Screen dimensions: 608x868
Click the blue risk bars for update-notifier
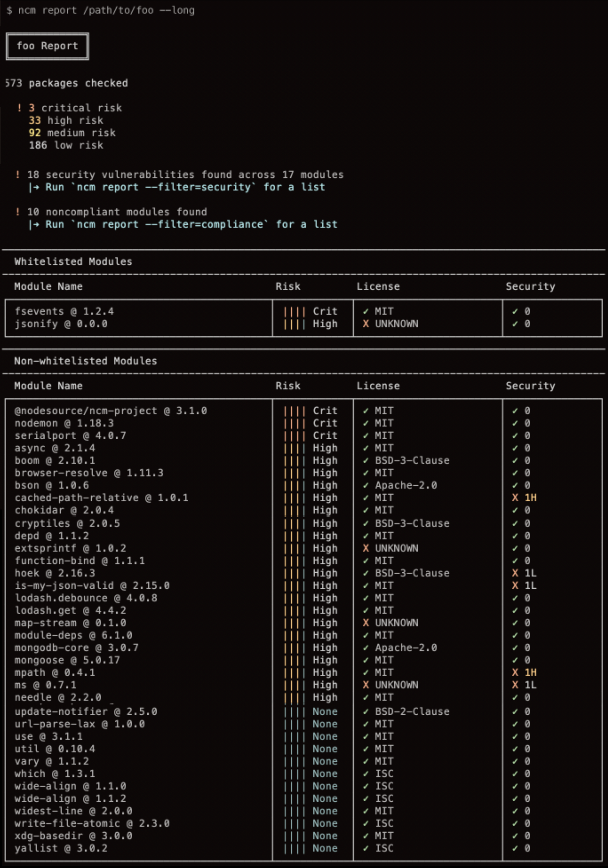[x=294, y=712]
